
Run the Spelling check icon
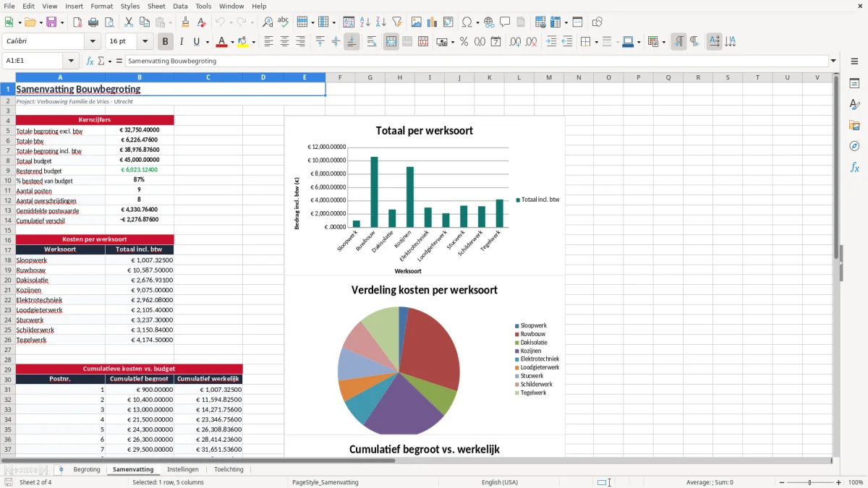point(283,22)
